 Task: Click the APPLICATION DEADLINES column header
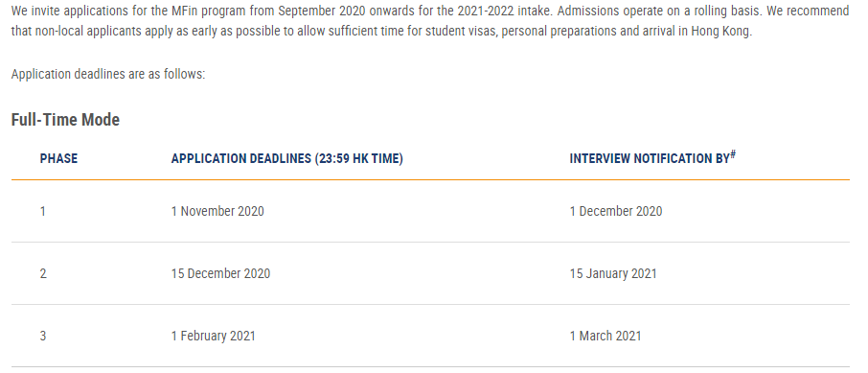point(286,158)
